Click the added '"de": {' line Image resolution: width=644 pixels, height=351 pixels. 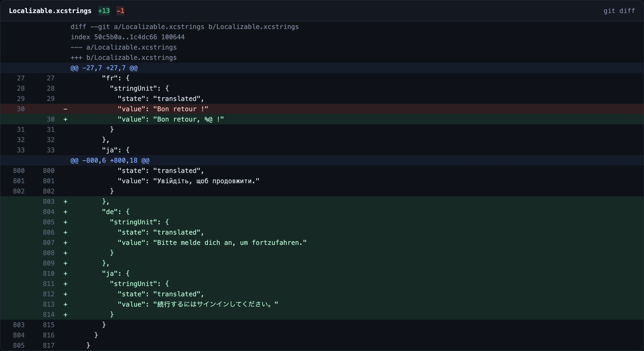point(322,212)
